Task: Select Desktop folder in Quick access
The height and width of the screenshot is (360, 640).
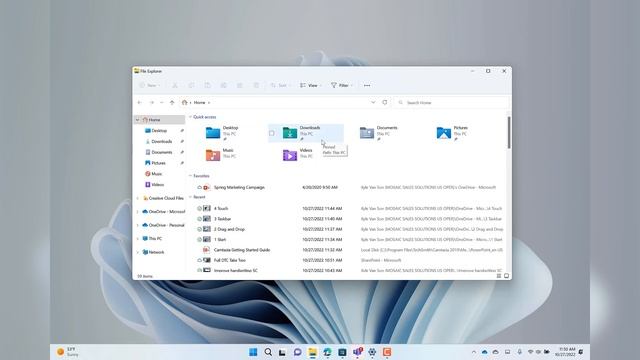Action: pos(222,133)
